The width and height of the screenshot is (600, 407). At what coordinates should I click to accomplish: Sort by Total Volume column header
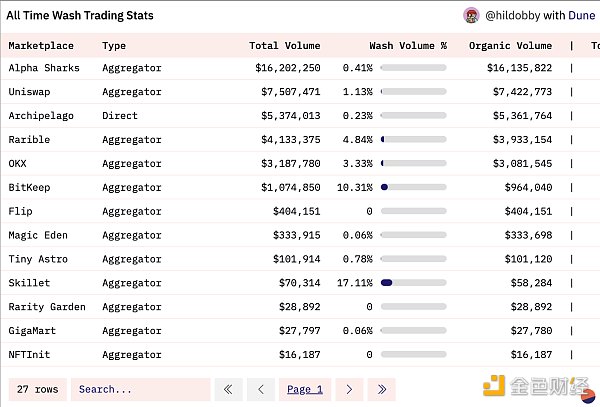[x=284, y=45]
